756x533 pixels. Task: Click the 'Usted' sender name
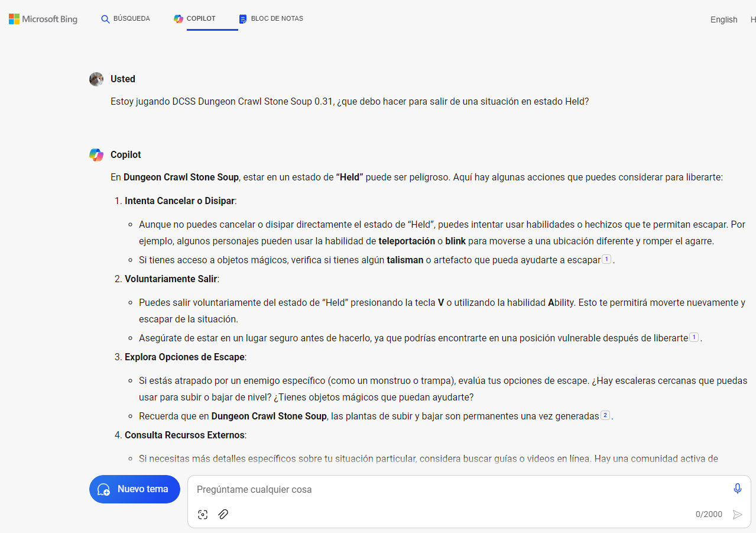[x=123, y=79]
